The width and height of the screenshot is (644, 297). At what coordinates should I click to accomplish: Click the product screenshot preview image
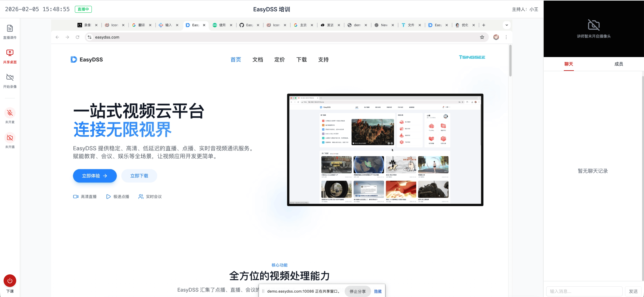[385, 150]
